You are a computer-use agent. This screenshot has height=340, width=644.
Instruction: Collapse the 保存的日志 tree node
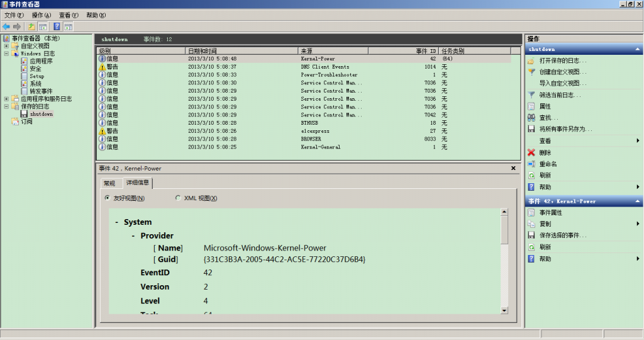point(6,106)
